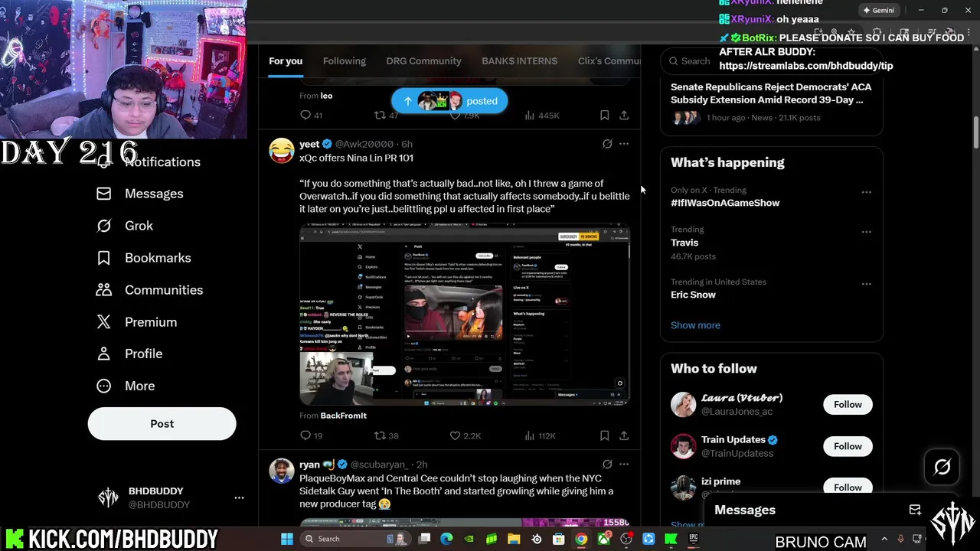Screen dimensions: 980x551
Task: Bookmark yeet's xQc post
Action: pos(604,435)
